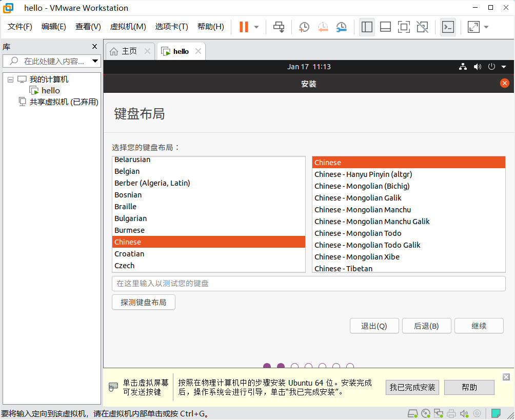Open the 选项卡(T) menu
The height and width of the screenshot is (420, 515).
[x=171, y=27]
